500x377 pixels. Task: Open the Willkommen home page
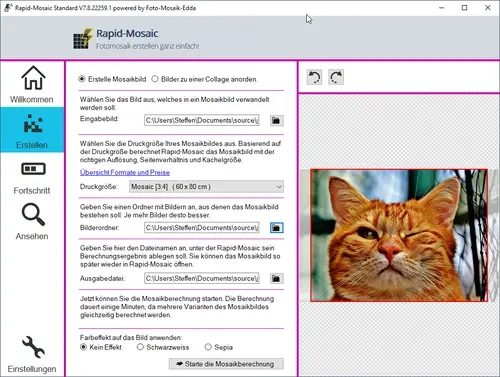pos(32,84)
